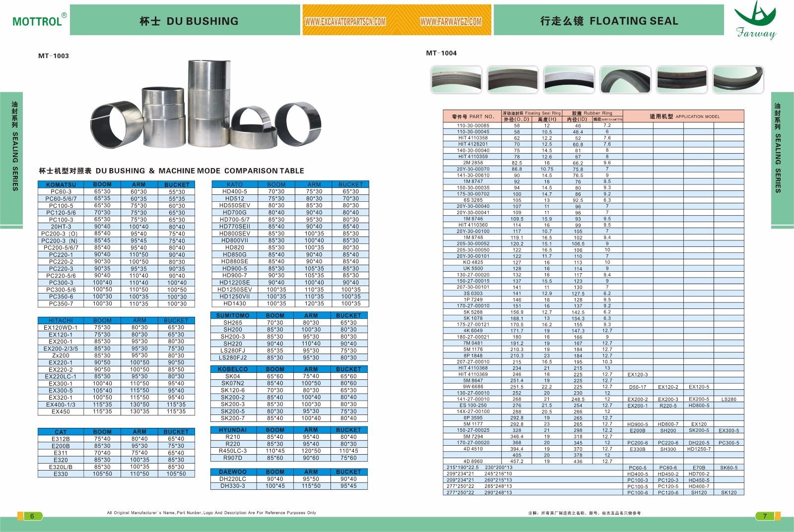The height and width of the screenshot is (532, 794).
Task: Select the E312B row label
Action: coord(61,439)
